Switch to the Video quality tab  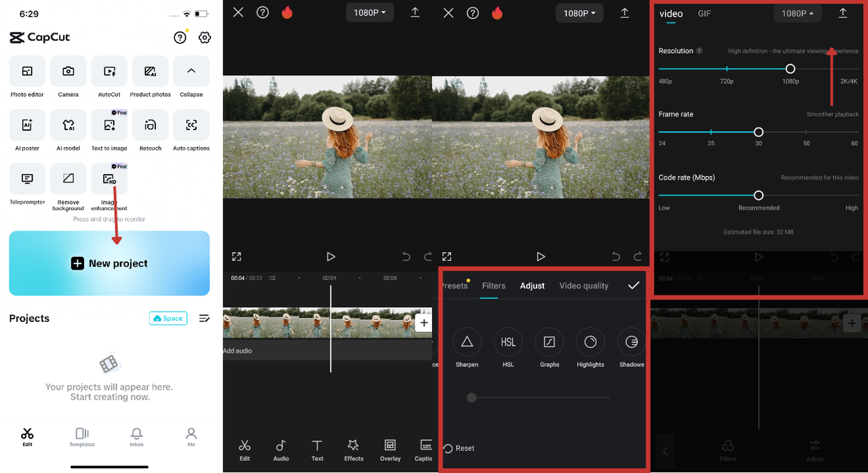(584, 286)
